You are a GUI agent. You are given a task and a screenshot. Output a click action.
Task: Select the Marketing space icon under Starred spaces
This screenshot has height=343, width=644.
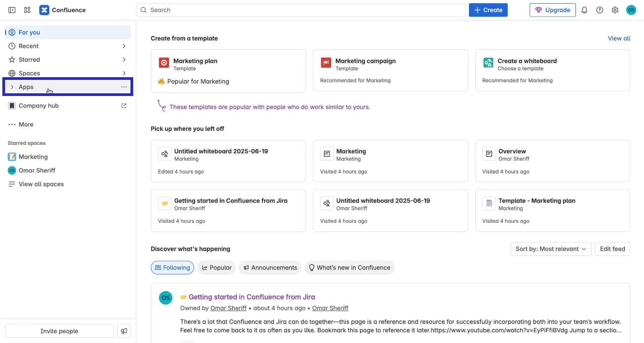point(11,157)
